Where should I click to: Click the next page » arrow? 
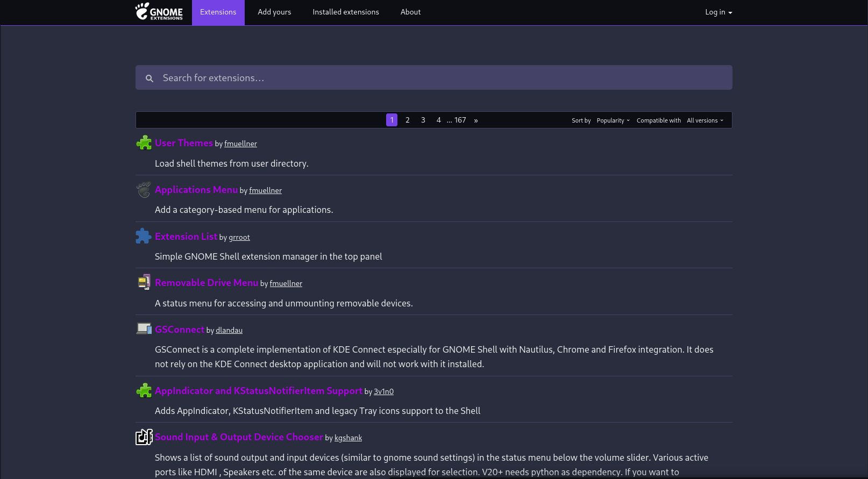coord(476,120)
